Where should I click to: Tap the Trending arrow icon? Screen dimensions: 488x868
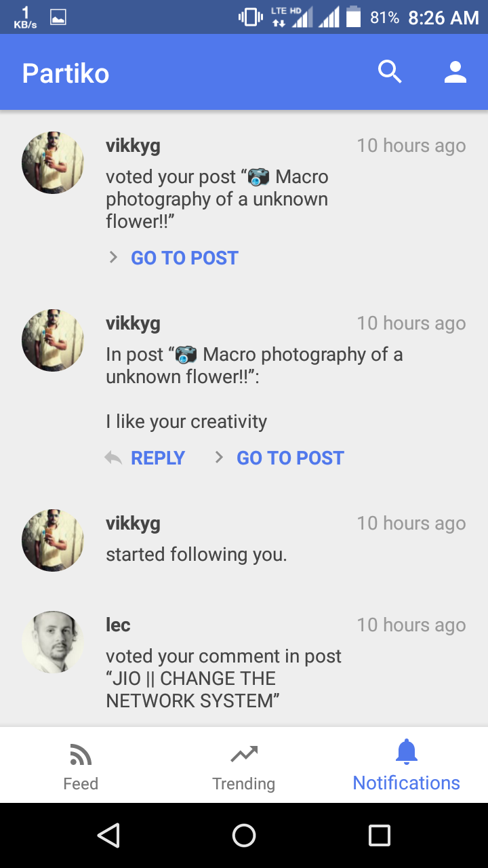pyautogui.click(x=244, y=753)
